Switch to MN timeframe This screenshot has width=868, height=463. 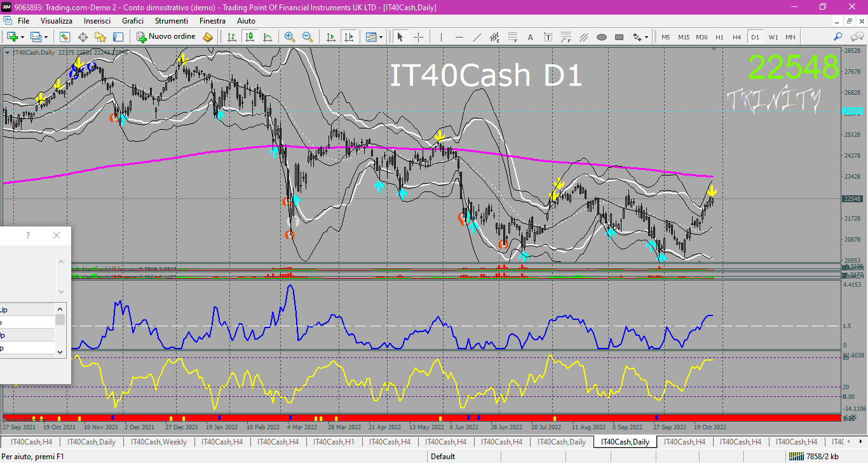pos(790,37)
